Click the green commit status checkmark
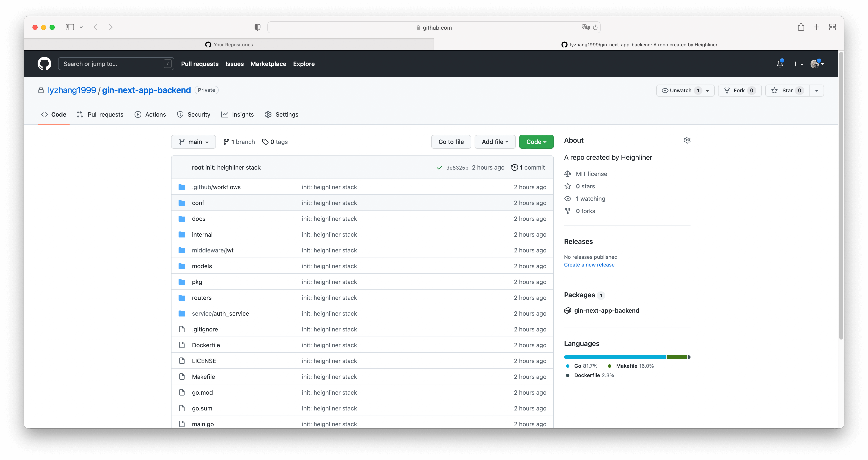This screenshot has height=460, width=868. coord(439,167)
